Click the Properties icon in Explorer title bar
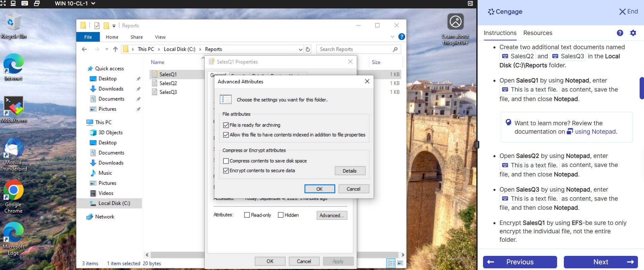Image resolution: width=644 pixels, height=270 pixels. point(97,26)
